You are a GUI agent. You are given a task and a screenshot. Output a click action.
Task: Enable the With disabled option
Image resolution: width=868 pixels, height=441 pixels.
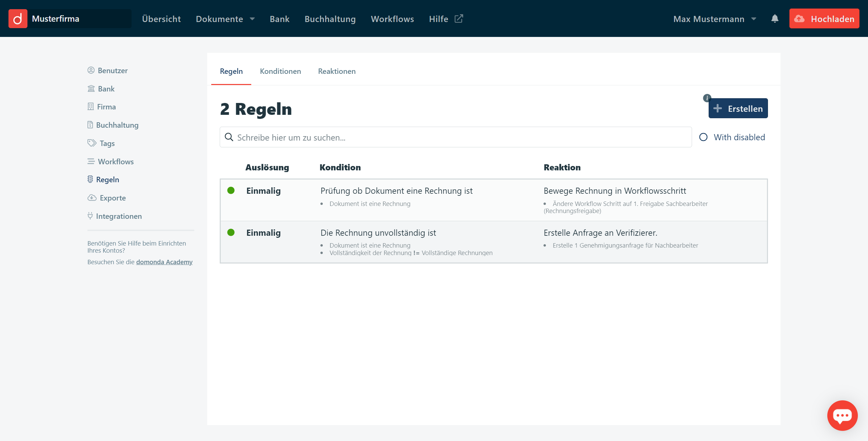click(x=704, y=137)
